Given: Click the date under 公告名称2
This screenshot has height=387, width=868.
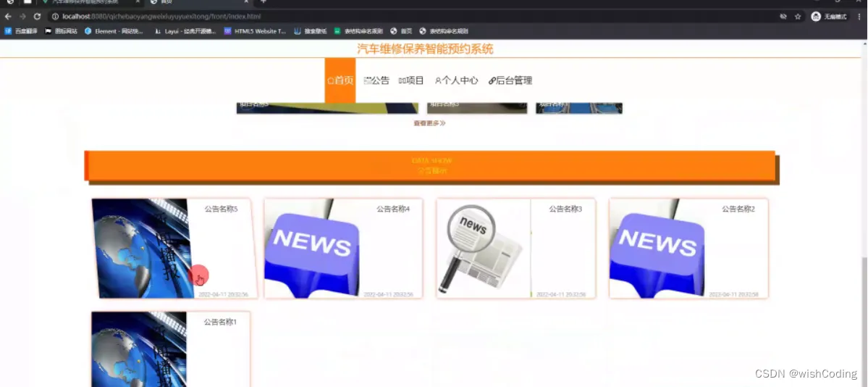Looking at the screenshot, I should point(734,294).
